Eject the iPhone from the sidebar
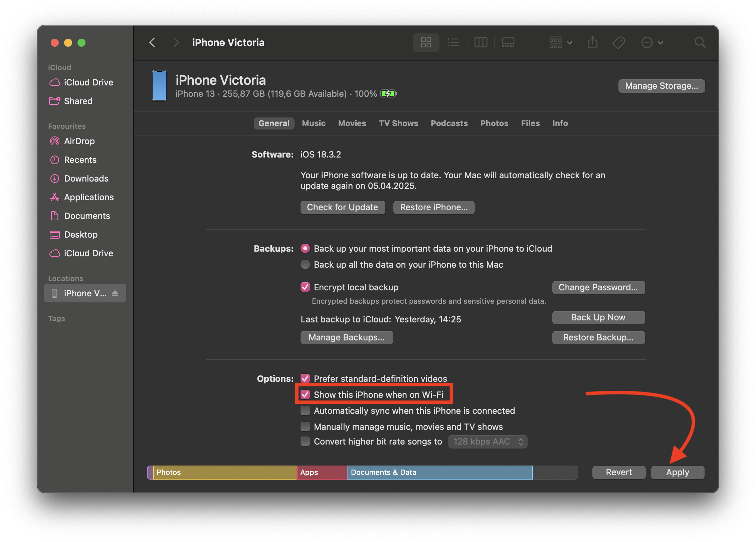The image size is (756, 542). click(x=115, y=293)
